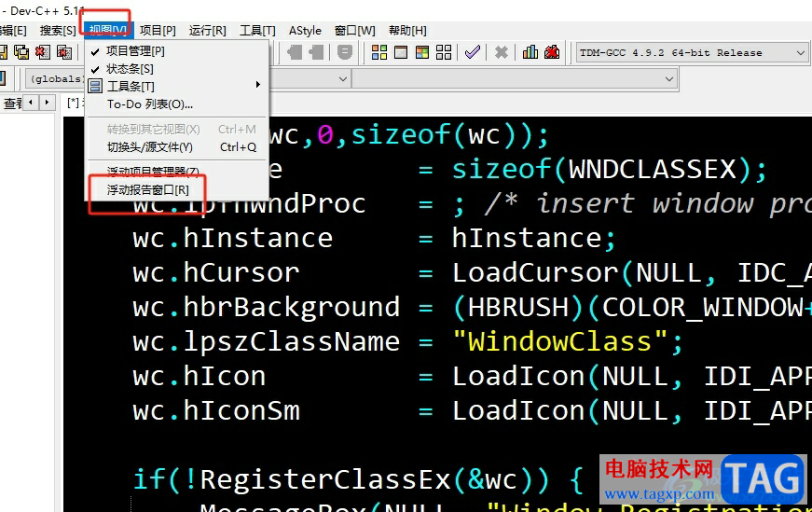812x512 pixels.
Task: Expand the 工具条[T] submenu arrow
Action: click(x=258, y=85)
